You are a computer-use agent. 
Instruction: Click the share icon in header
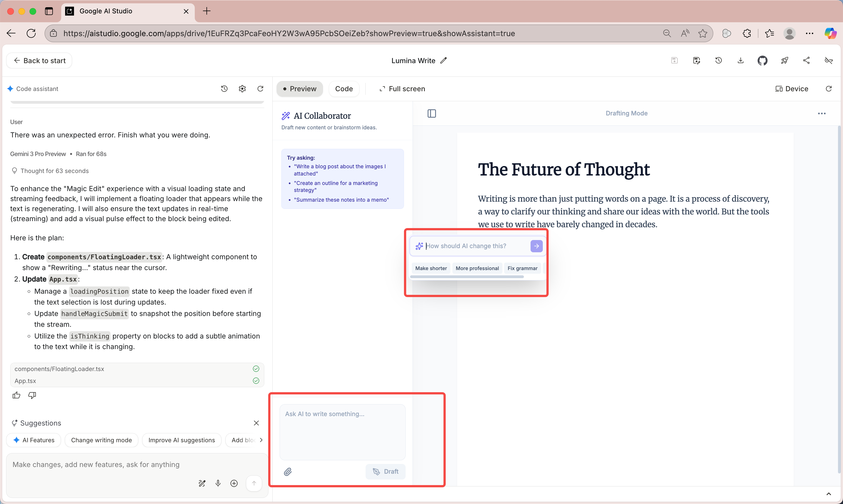click(x=806, y=60)
